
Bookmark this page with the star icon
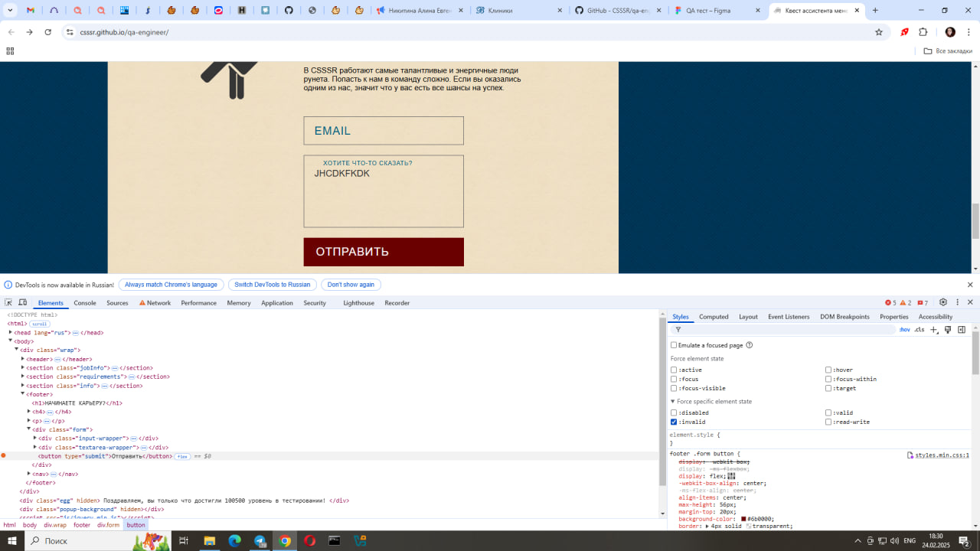(x=879, y=32)
